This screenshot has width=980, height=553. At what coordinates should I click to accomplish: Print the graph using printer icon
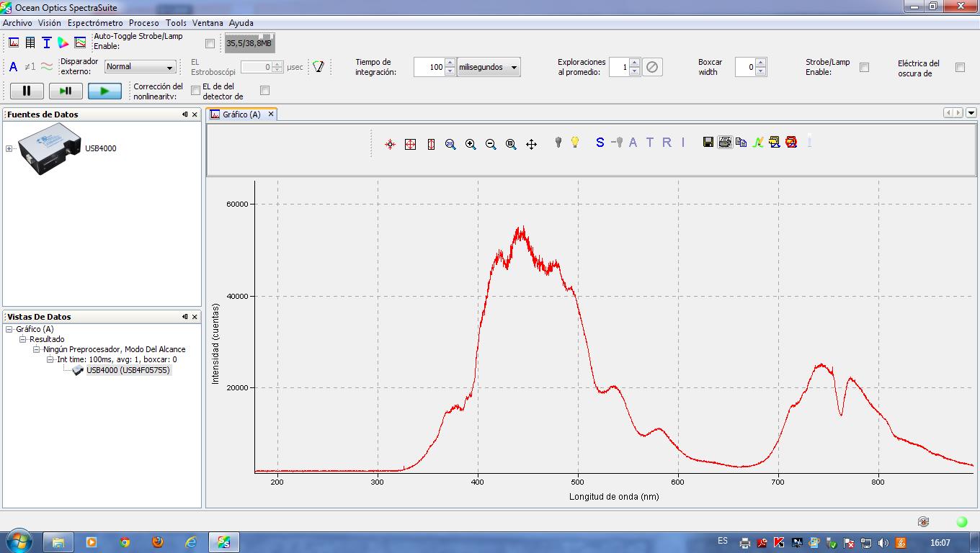click(x=725, y=142)
